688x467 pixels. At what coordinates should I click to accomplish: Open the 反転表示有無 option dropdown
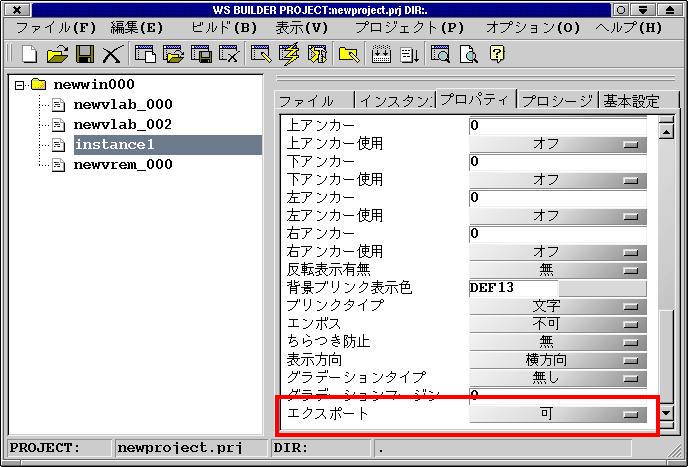pos(558,270)
